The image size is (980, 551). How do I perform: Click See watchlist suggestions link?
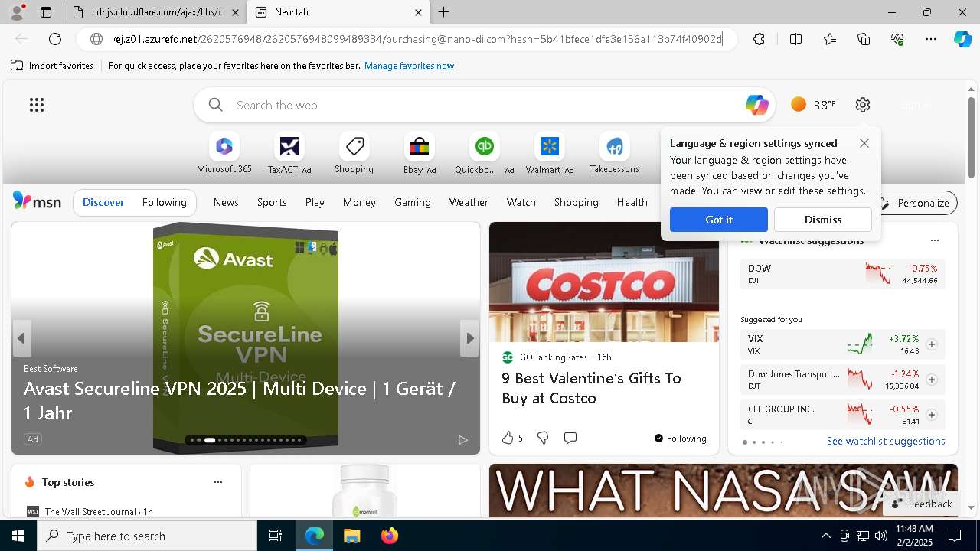click(x=886, y=441)
